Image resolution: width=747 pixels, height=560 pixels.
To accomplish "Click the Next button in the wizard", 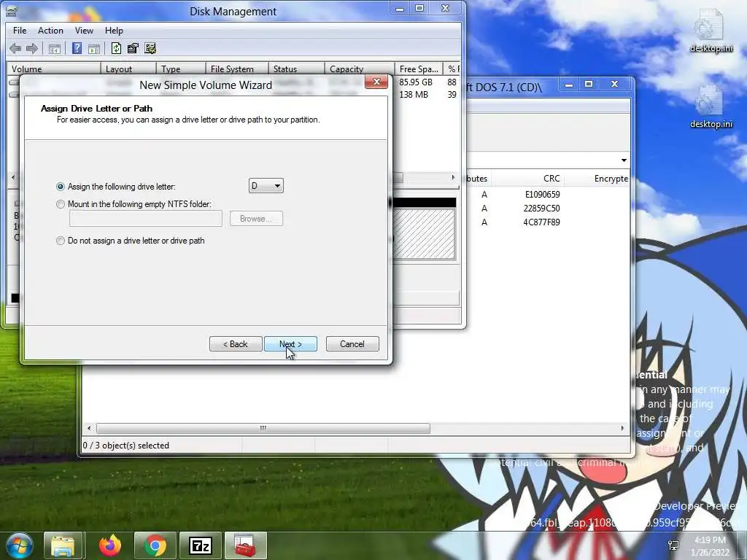I will [290, 344].
